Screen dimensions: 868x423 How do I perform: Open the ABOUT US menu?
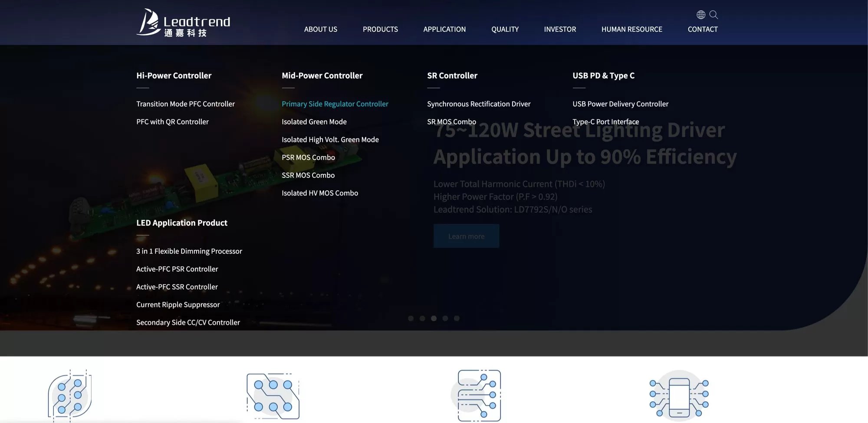tap(321, 29)
